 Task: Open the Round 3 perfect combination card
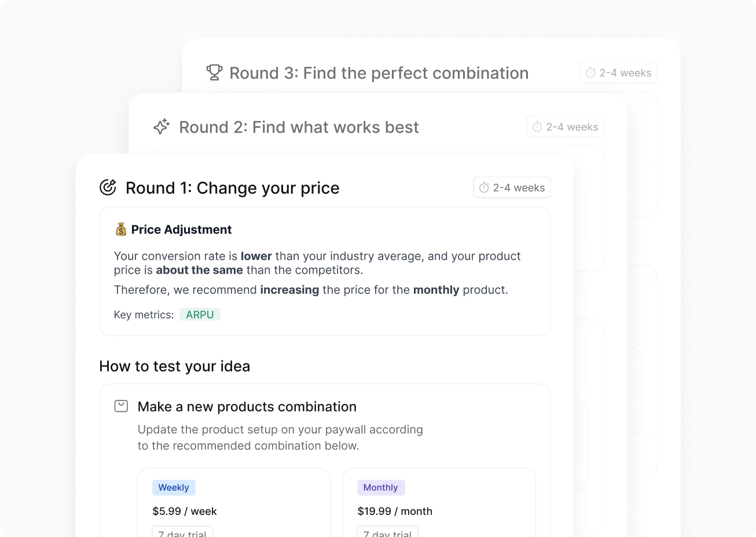pyautogui.click(x=379, y=73)
